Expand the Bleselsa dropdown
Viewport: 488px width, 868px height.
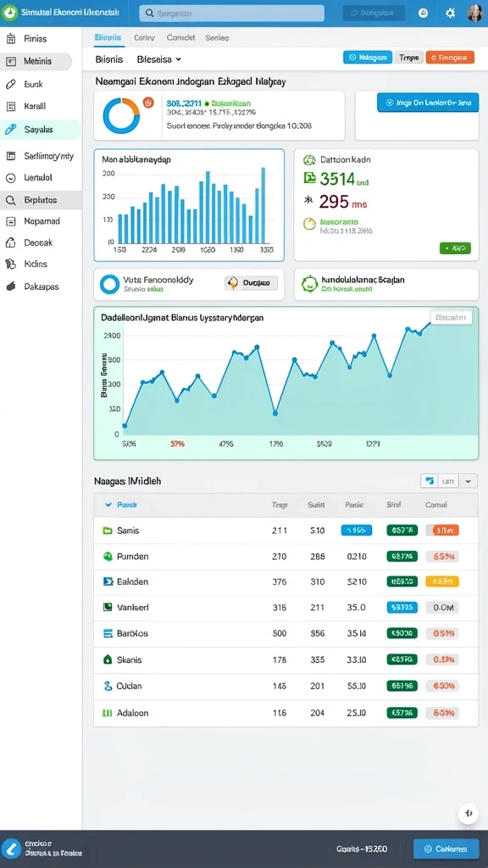click(158, 58)
